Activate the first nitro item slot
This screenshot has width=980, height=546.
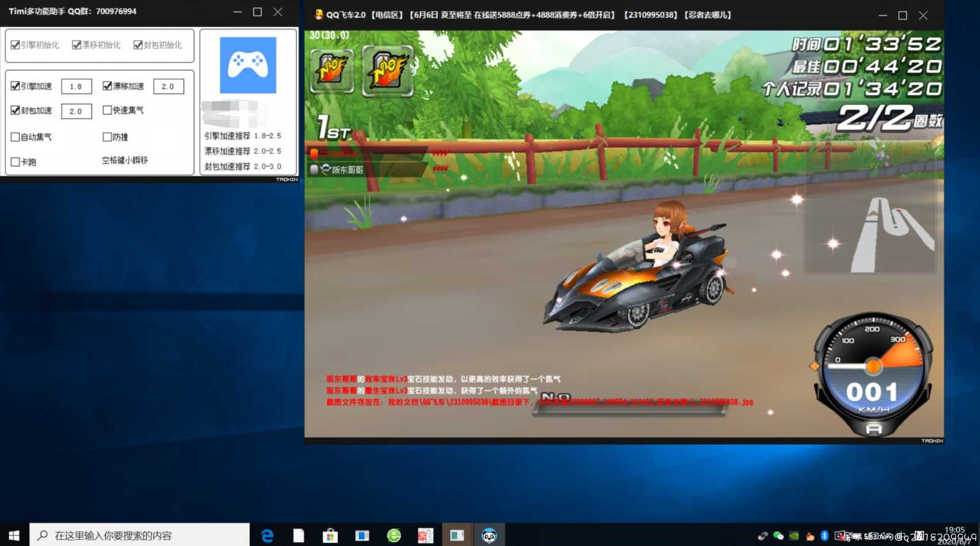[x=332, y=71]
